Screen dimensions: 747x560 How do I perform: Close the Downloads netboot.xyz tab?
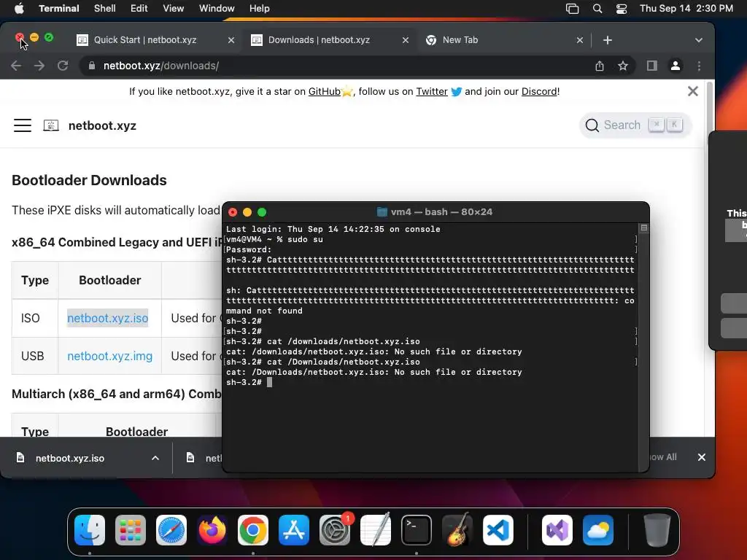406,40
